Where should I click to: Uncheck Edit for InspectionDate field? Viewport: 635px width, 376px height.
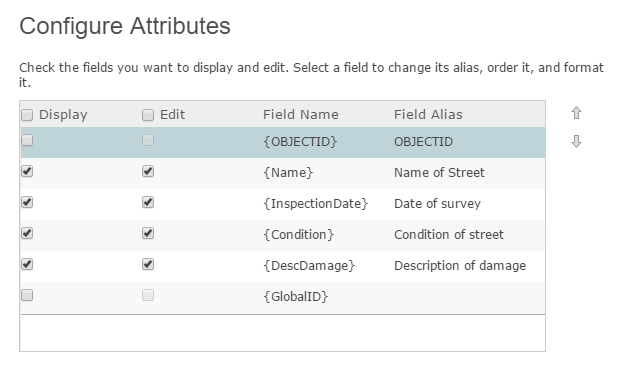point(148,202)
